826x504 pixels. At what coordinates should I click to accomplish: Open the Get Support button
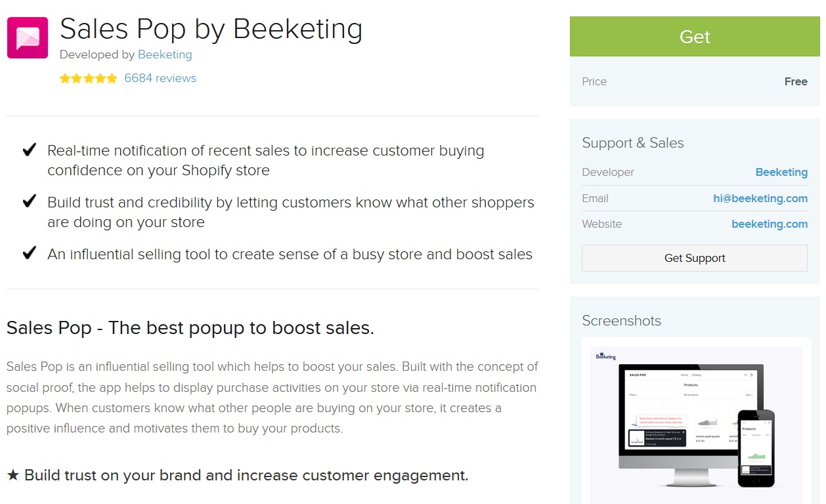click(695, 258)
